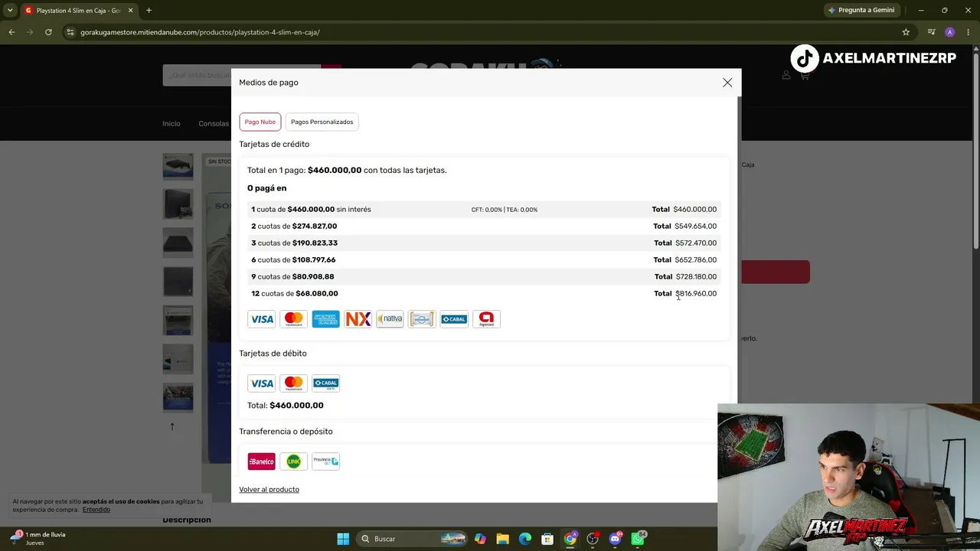Open Copilot from the taskbar

480,539
